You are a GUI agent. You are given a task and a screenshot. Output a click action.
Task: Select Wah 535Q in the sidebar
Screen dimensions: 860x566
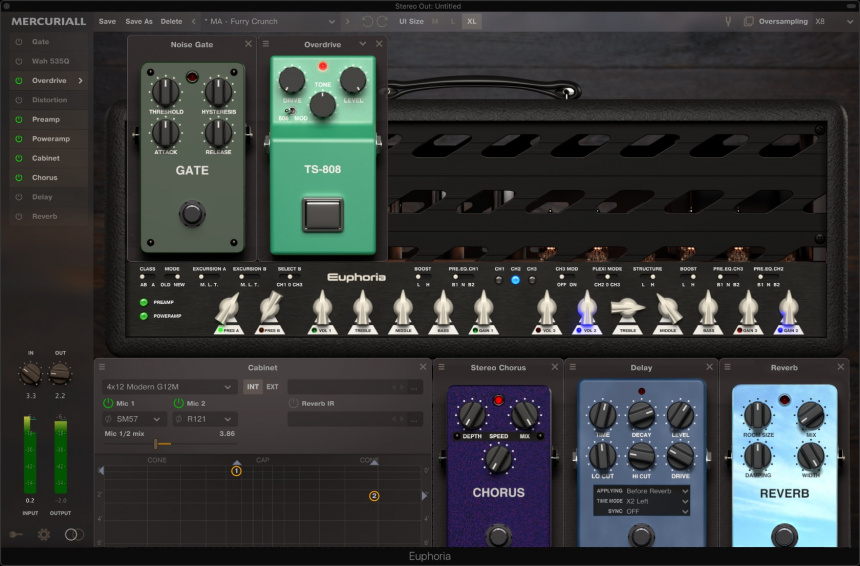[x=49, y=61]
